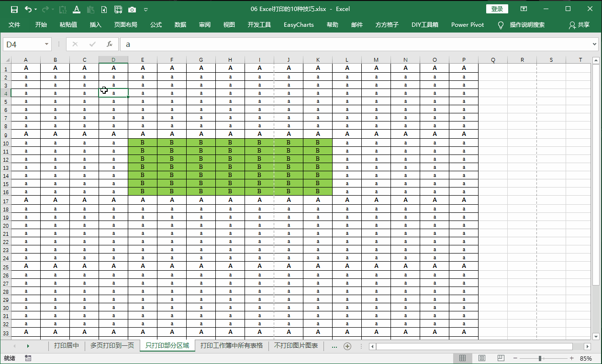602x364 pixels.
Task: Undo the last action
Action: (x=28, y=9)
